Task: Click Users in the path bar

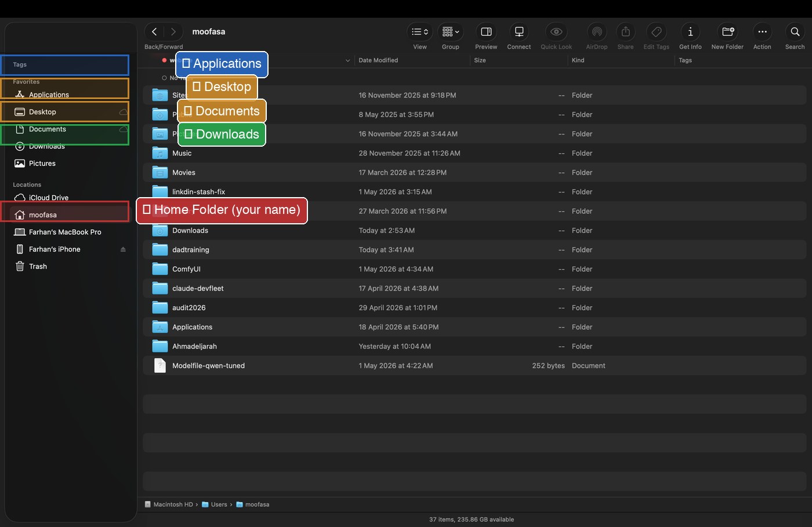Action: pos(215,504)
